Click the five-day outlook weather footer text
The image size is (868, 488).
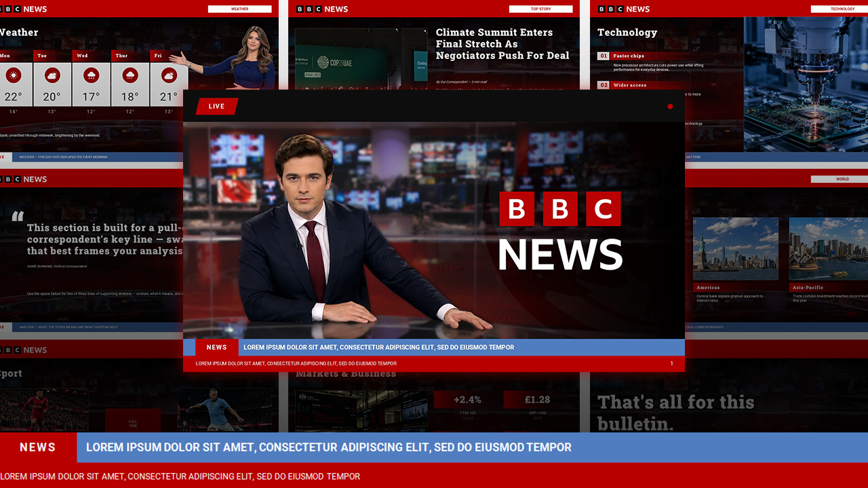pyautogui.click(x=63, y=157)
